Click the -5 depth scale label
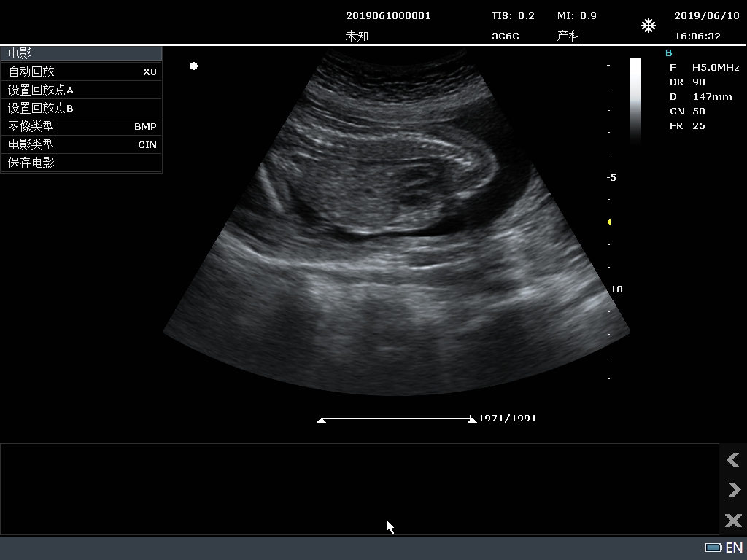 (x=612, y=178)
